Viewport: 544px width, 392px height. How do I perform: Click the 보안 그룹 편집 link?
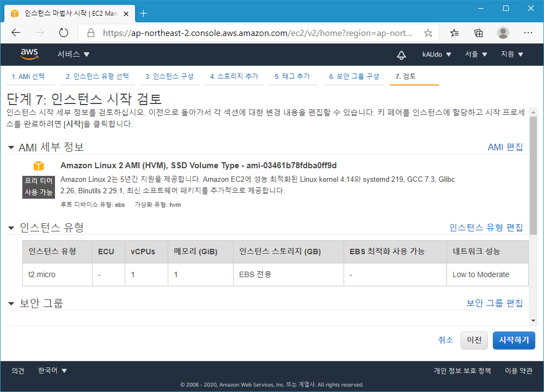point(495,303)
